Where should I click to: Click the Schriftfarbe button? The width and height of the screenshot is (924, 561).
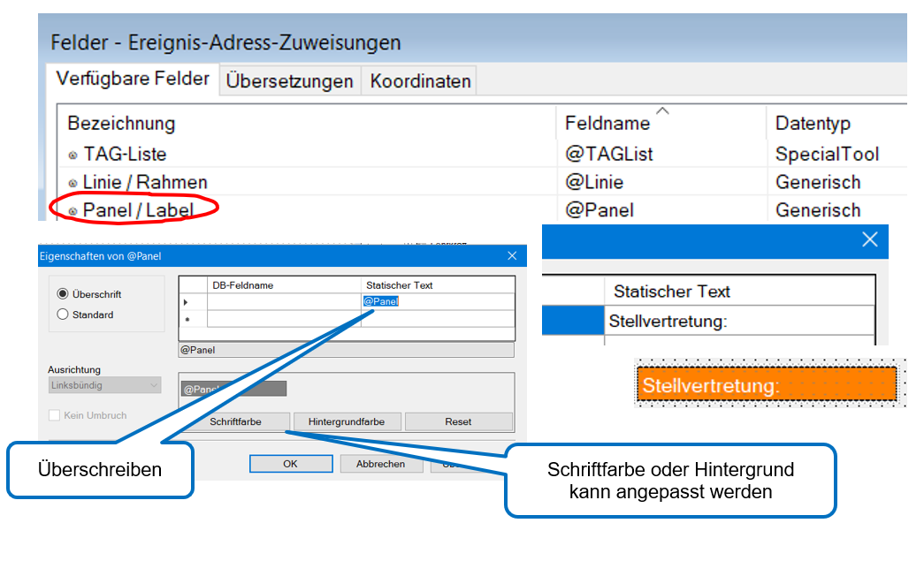click(235, 421)
